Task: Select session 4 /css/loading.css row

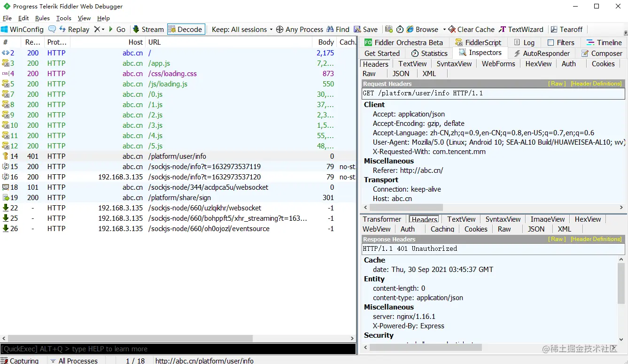Action: (178, 74)
